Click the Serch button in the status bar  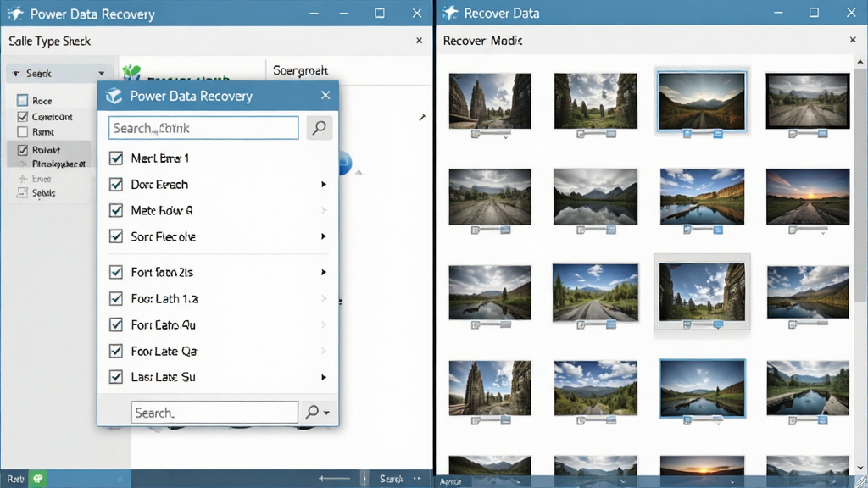click(x=392, y=479)
